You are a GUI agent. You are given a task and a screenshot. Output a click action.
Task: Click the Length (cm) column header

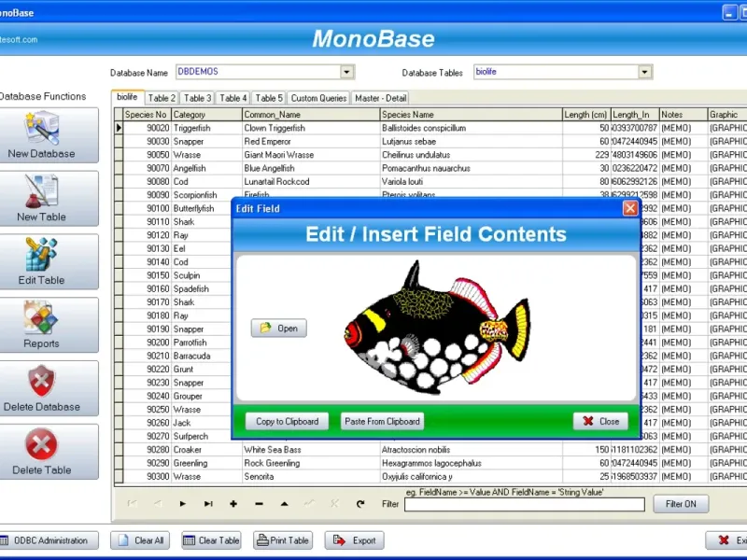pyautogui.click(x=586, y=115)
